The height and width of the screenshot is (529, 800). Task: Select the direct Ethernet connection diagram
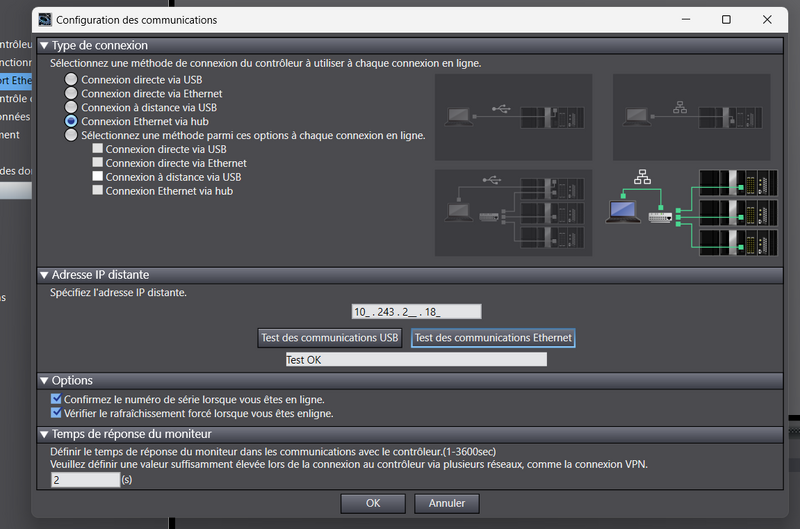pyautogui.click(x=691, y=115)
